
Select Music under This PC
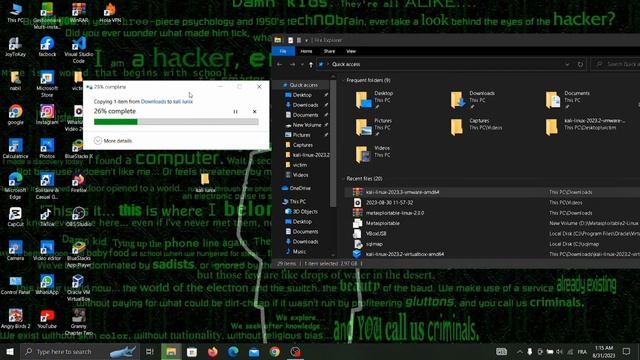(299, 251)
